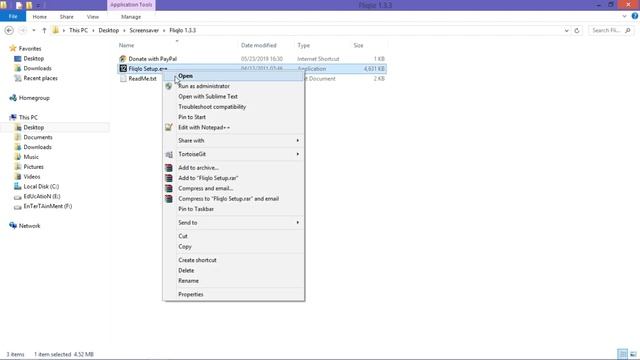The width and height of the screenshot is (640, 360).
Task: Select Pin to Taskbar
Action: pyautogui.click(x=233, y=209)
